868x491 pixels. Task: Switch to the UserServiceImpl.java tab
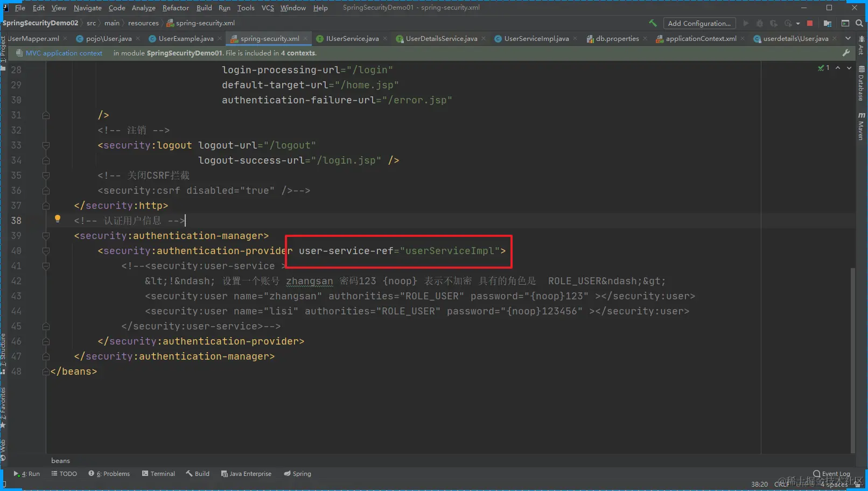click(x=536, y=38)
